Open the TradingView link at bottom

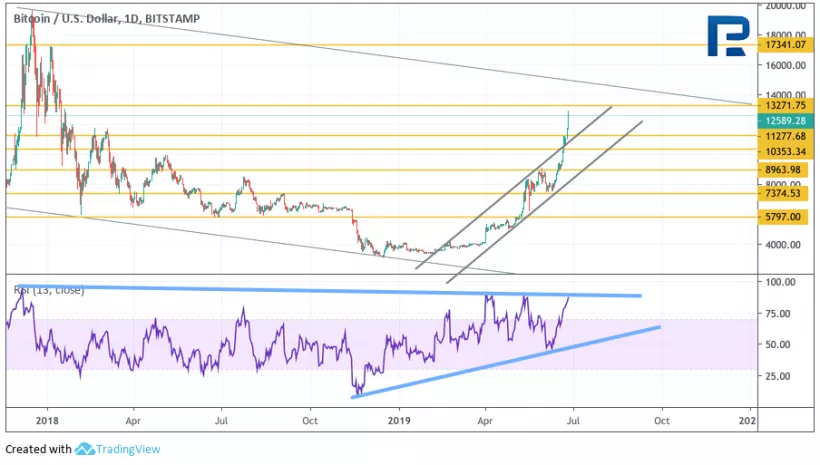click(128, 450)
